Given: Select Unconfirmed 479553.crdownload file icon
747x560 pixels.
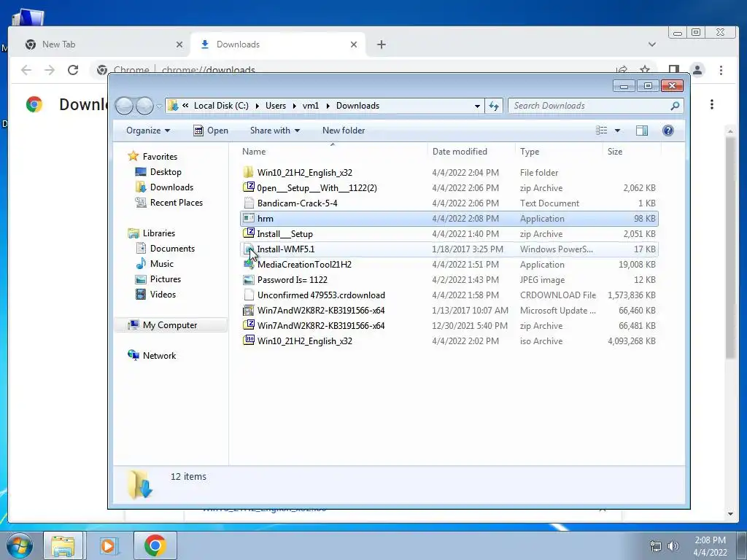Looking at the screenshot, I should click(x=248, y=295).
